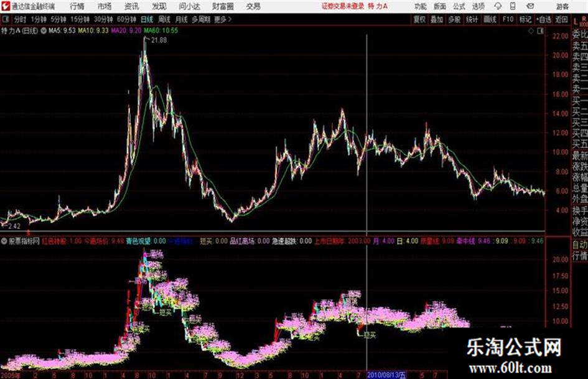Click the 统计 statistics button
Screen dimensions: 588x379
[472, 19]
